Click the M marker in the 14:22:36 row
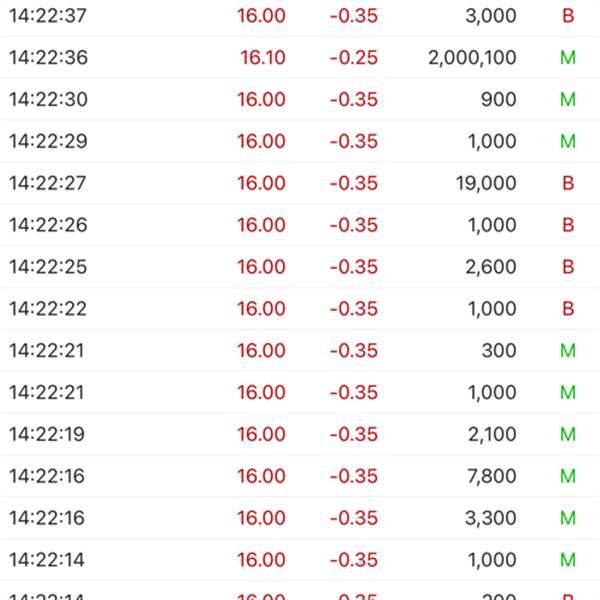Viewport: 600px width, 600px height. 568,58
